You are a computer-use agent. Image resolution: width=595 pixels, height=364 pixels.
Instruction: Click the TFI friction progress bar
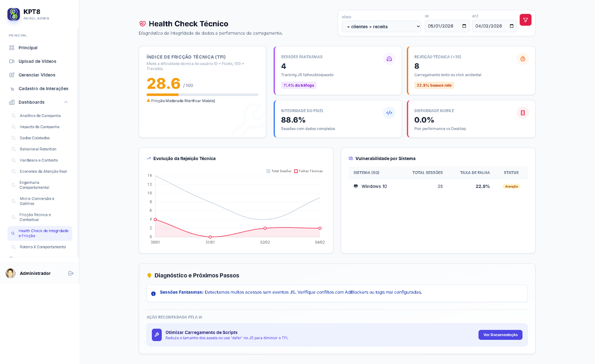[x=202, y=95]
